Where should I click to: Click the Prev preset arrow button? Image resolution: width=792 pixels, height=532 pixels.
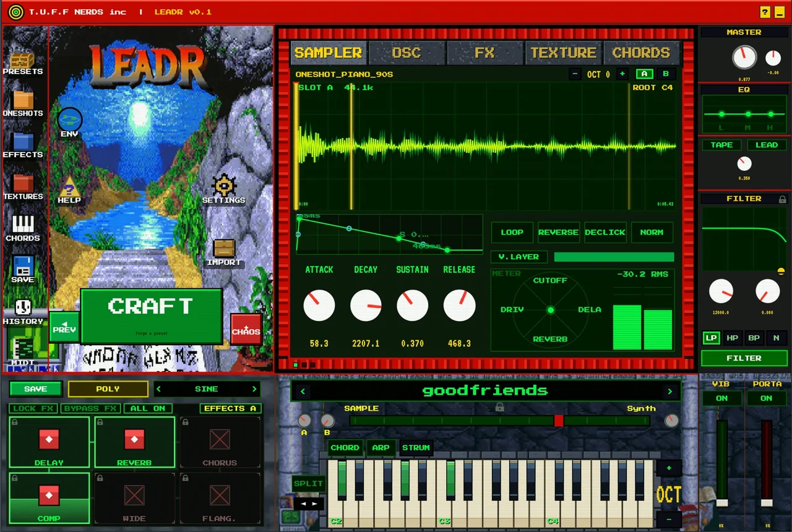pyautogui.click(x=64, y=327)
